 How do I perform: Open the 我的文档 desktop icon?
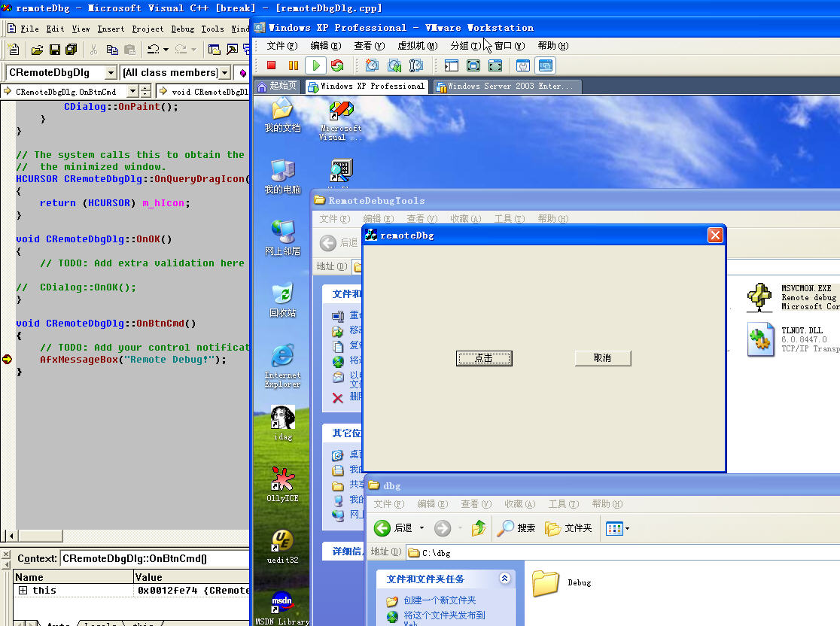(282, 115)
